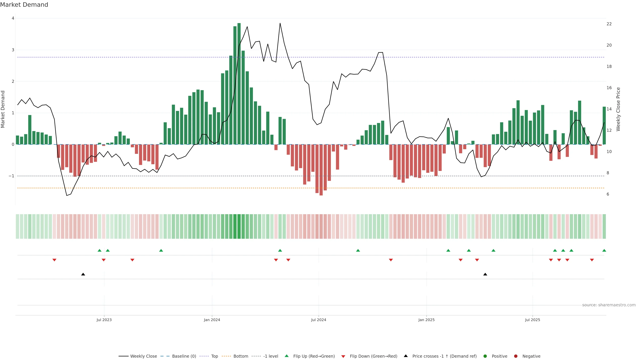Click the Bottom orange line legend entry
This screenshot has height=362, width=644.
tap(240, 356)
